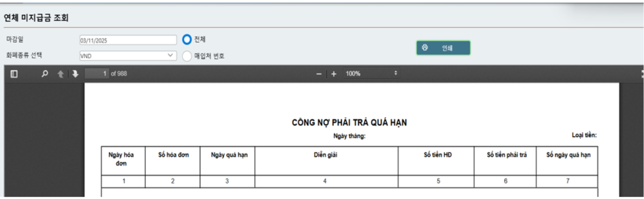644x199 pixels.
Task: Select the 매입처 번호 radio button
Action: (187, 56)
